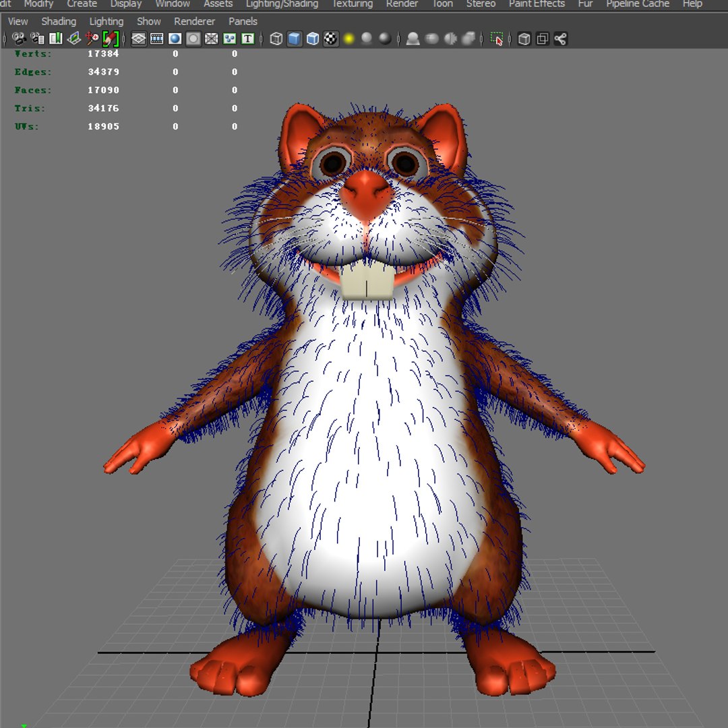The width and height of the screenshot is (728, 728).
Task: Open the panel Lighting menu
Action: [107, 22]
